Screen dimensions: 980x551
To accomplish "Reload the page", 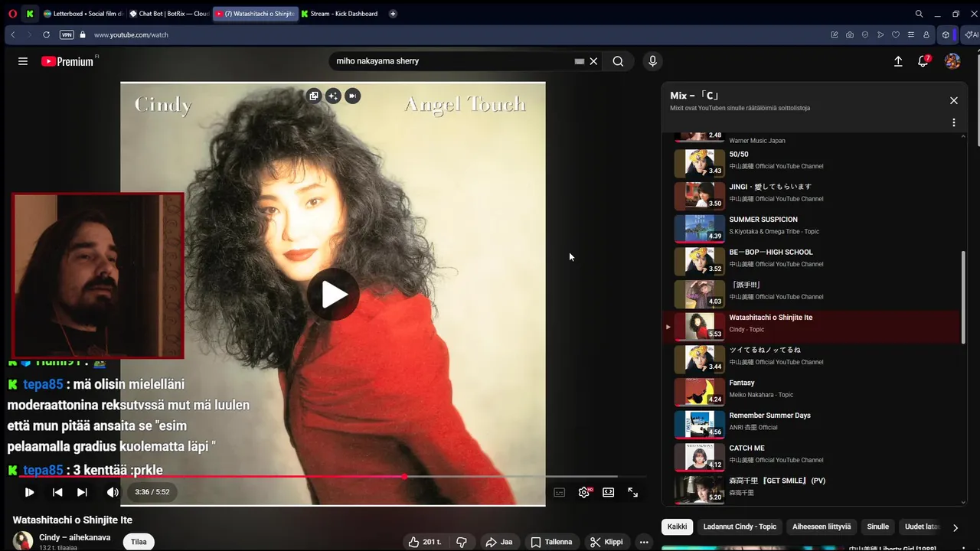I will point(46,34).
